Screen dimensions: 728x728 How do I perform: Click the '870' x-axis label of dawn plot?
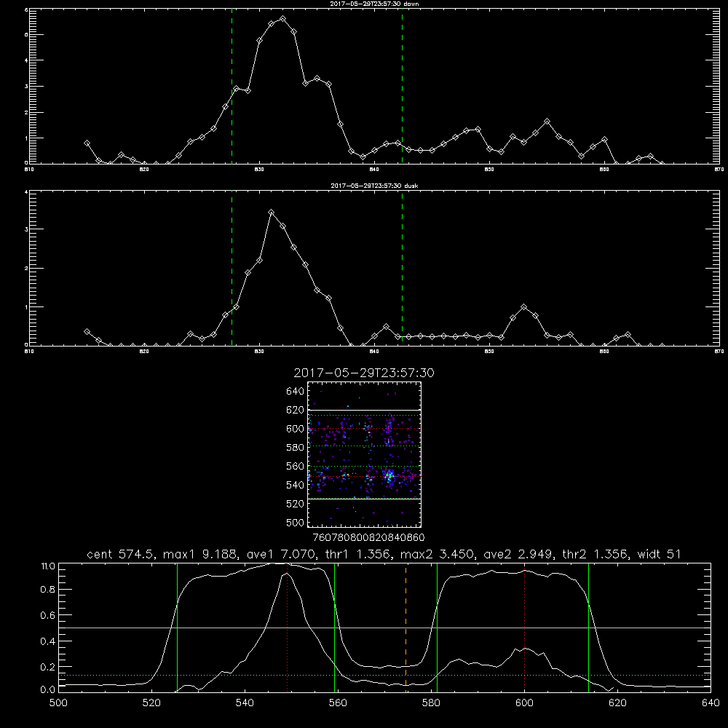[x=719, y=170]
